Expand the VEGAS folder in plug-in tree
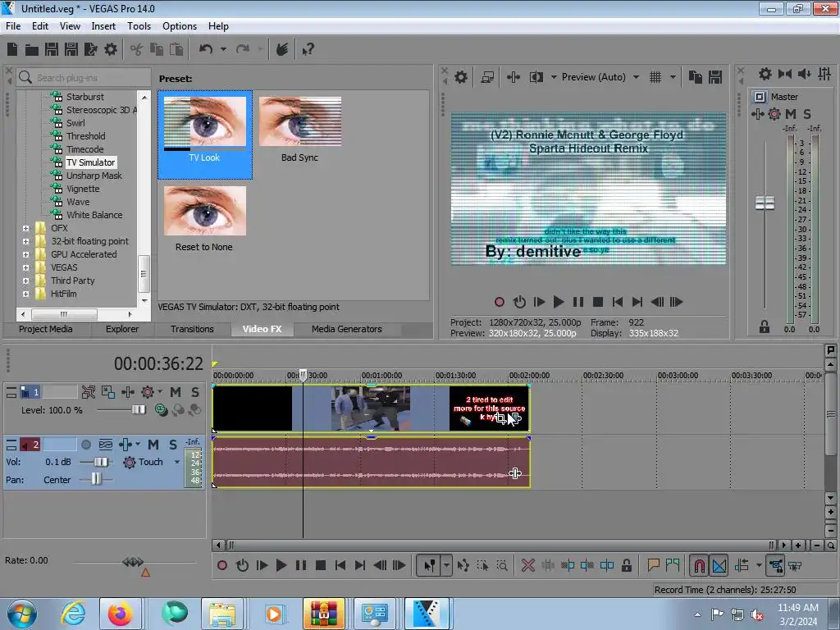 (x=25, y=268)
